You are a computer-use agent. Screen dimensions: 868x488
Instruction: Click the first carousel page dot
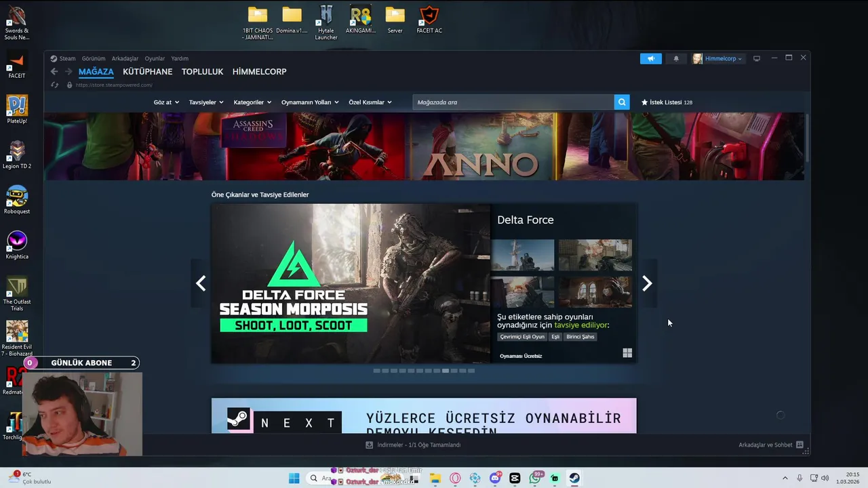pyautogui.click(x=376, y=371)
